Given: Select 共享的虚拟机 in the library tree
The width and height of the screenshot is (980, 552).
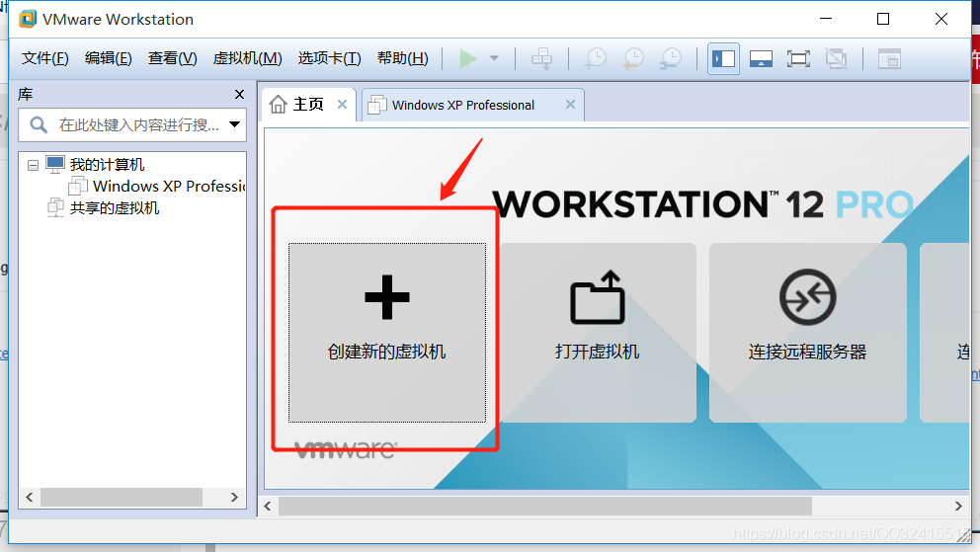Looking at the screenshot, I should (x=115, y=208).
